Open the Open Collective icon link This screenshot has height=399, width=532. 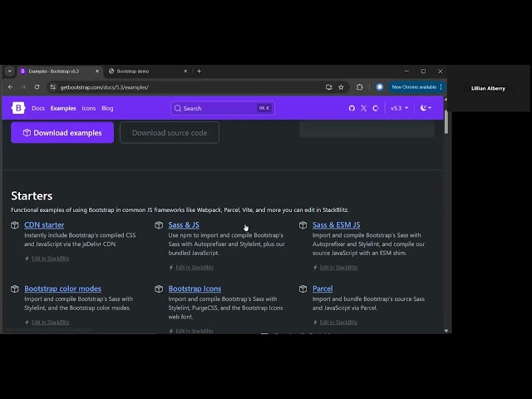coord(376,108)
